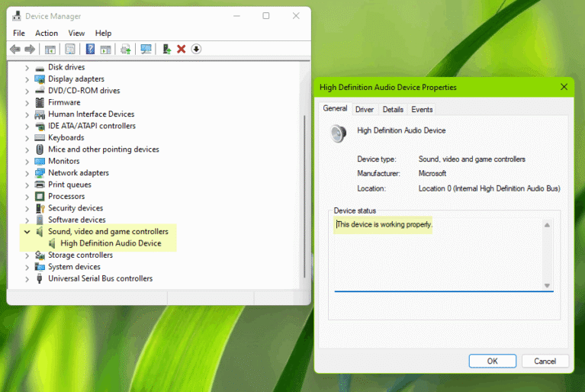
Task: Switch to the Events tab
Action: coord(422,110)
